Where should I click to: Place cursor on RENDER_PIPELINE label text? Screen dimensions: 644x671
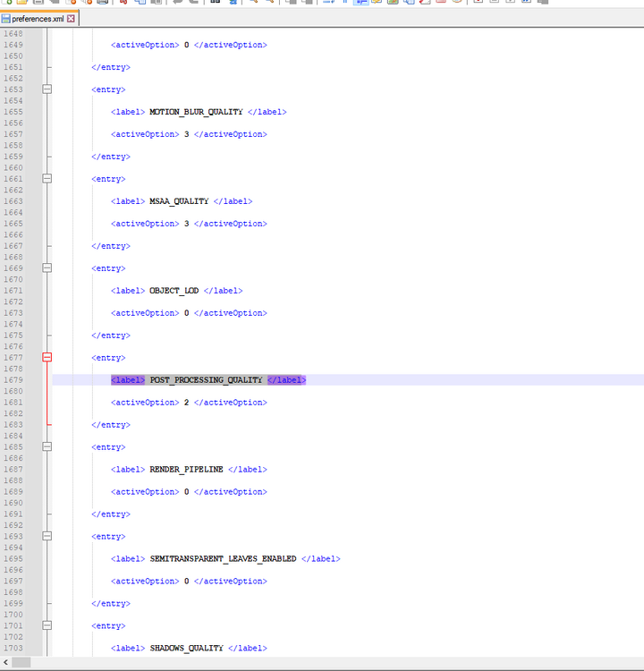pyautogui.click(x=186, y=470)
